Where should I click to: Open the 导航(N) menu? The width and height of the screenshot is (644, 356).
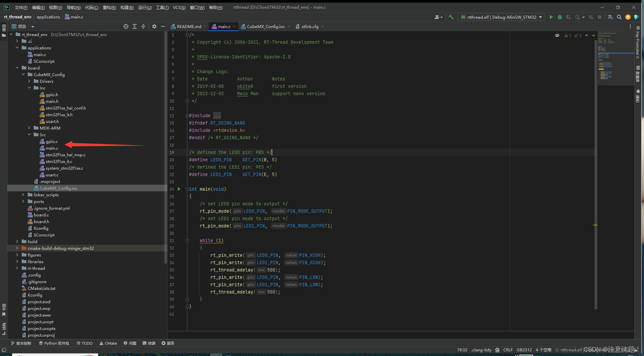(x=73, y=7)
